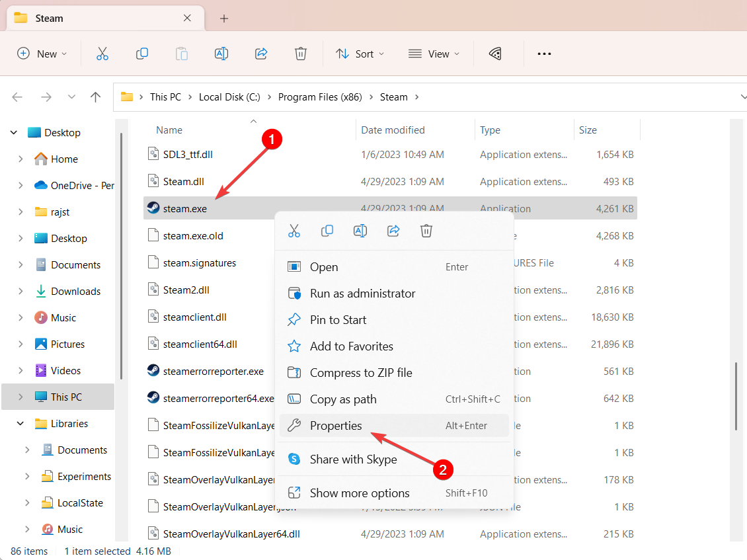Viewport: 747px width, 560px height.
Task: Click the steamerrorreporter.exe file icon
Action: tap(153, 371)
